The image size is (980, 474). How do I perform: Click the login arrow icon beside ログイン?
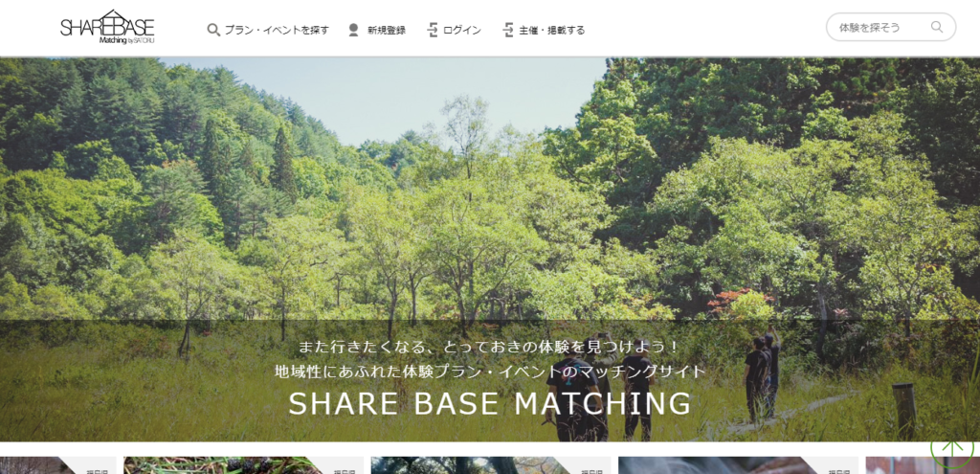pyautogui.click(x=433, y=30)
